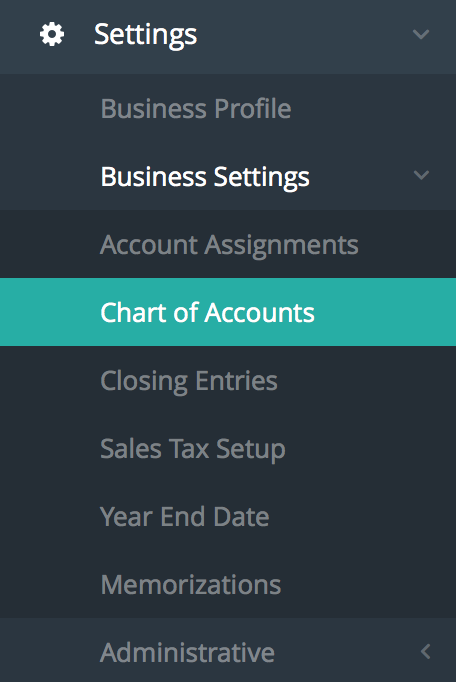This screenshot has width=456, height=682.
Task: Click the Settings gear icon
Action: (52, 34)
